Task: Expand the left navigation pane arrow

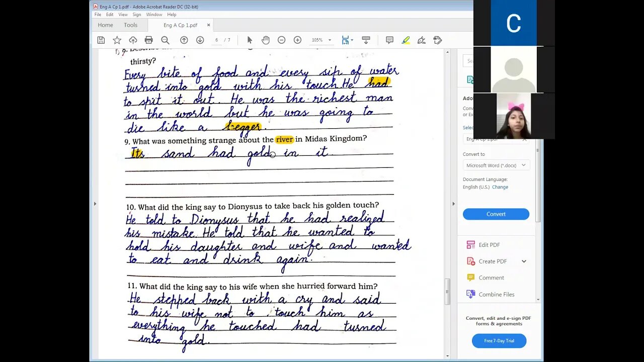Action: [95, 204]
